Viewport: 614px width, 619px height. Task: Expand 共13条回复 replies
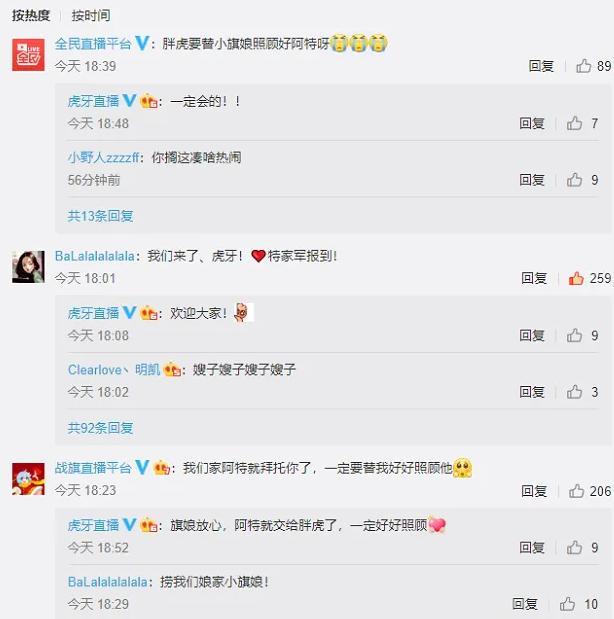click(x=100, y=216)
